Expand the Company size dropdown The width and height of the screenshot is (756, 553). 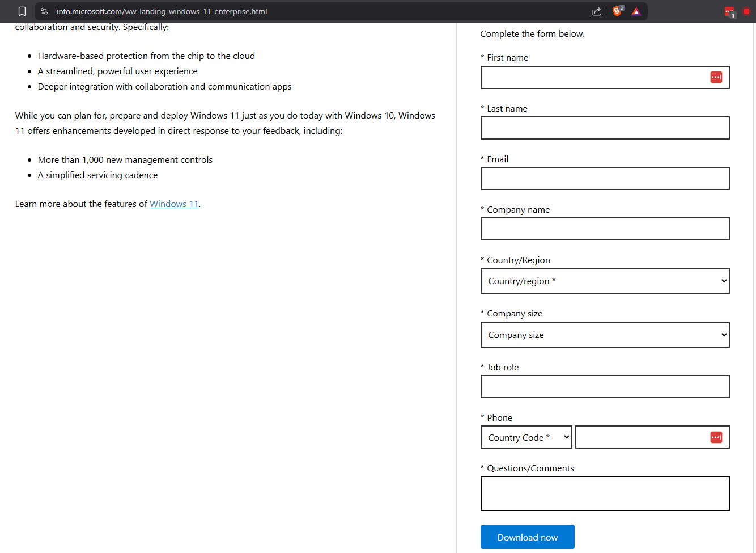605,335
